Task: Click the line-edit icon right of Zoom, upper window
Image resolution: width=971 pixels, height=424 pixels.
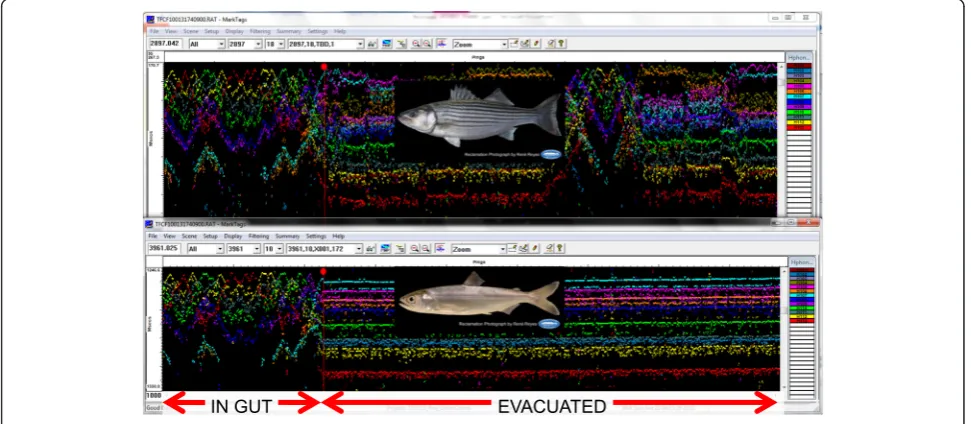Action: [514, 44]
